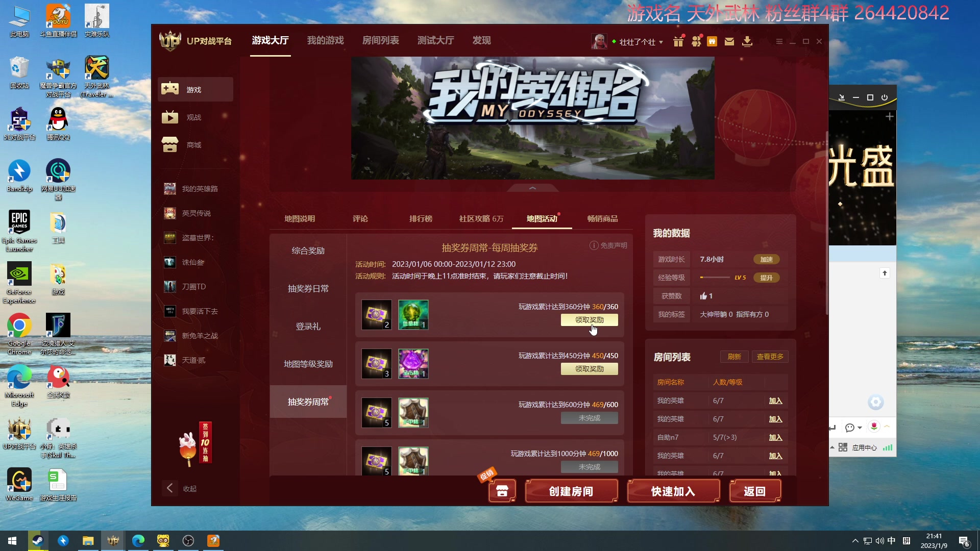Open the gift box icon in top bar
This screenshot has height=551, width=980.
click(x=678, y=41)
